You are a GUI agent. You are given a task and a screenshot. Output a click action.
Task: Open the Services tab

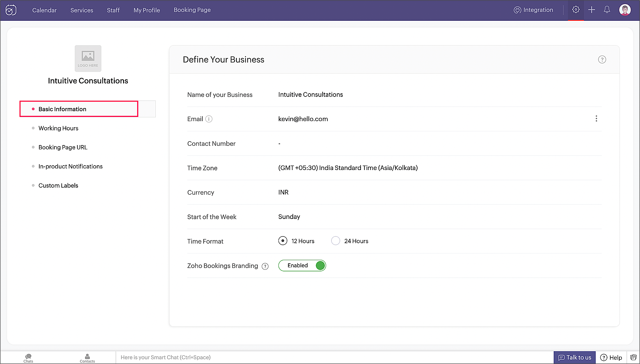click(82, 10)
